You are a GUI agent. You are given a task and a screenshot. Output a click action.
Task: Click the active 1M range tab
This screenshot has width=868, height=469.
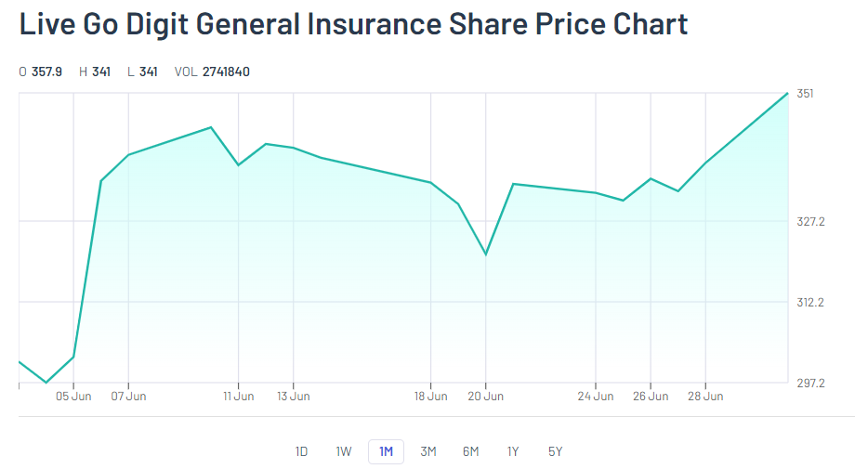click(x=386, y=452)
